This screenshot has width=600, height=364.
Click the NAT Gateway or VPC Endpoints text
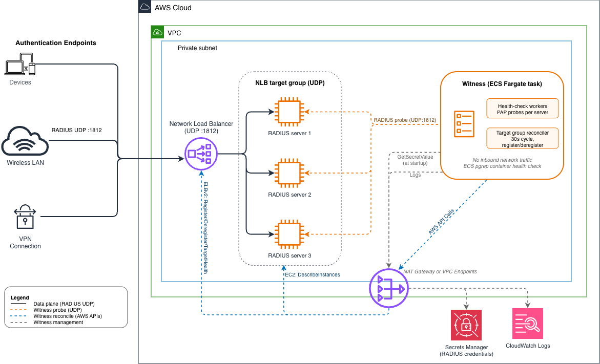tap(440, 271)
